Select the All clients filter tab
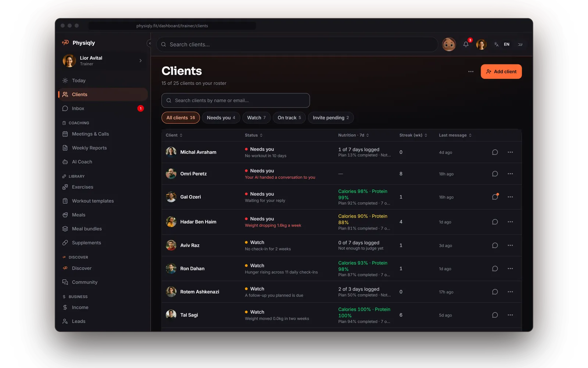The width and height of the screenshot is (588, 368). (181, 118)
